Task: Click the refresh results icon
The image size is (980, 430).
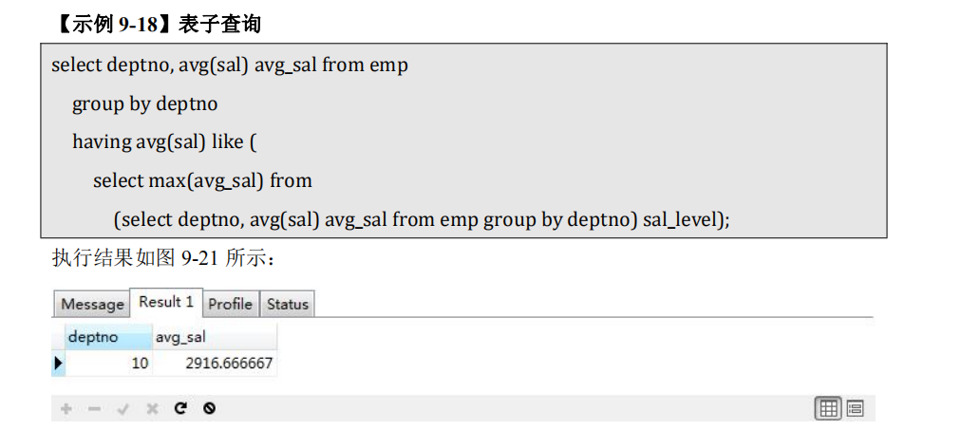Action: tap(180, 409)
